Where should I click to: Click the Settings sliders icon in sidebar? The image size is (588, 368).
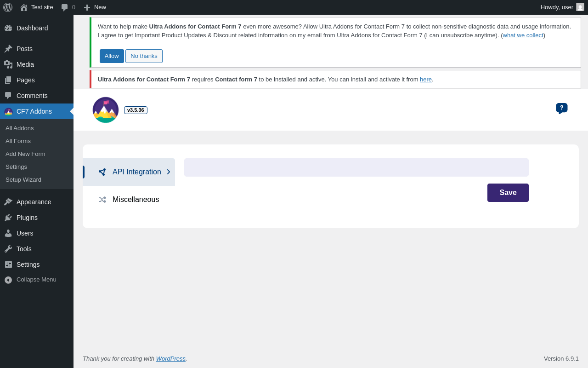tap(8, 264)
